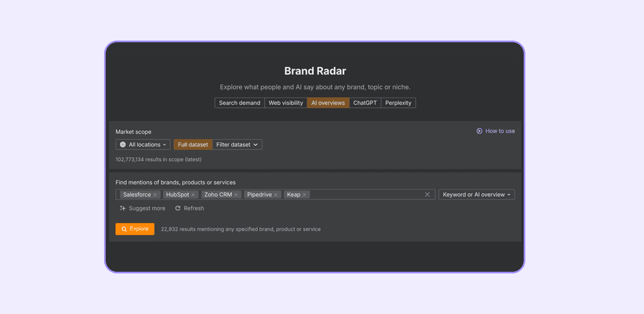The image size is (644, 314).
Task: Select the ChatGPT tab
Action: point(365,103)
